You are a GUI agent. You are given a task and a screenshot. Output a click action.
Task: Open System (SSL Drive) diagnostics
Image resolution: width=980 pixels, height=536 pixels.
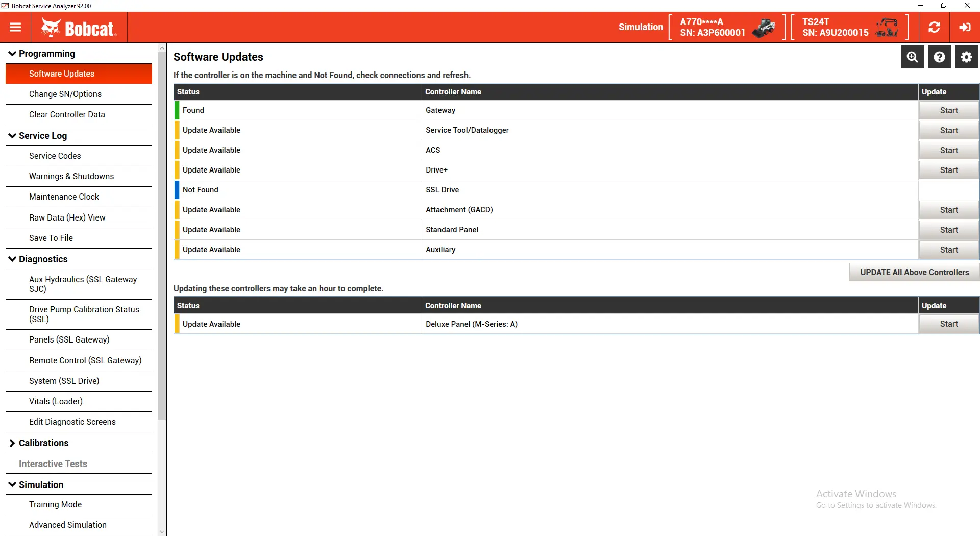click(x=79, y=381)
